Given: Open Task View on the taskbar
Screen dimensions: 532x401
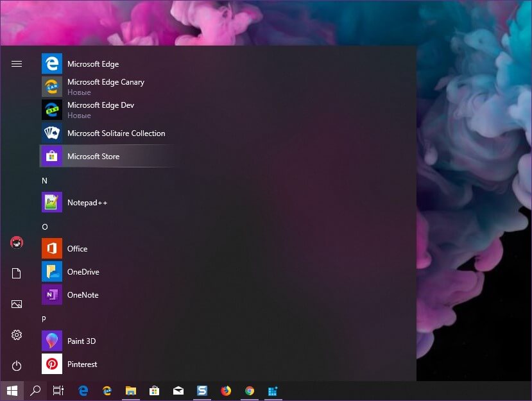Looking at the screenshot, I should coord(58,391).
